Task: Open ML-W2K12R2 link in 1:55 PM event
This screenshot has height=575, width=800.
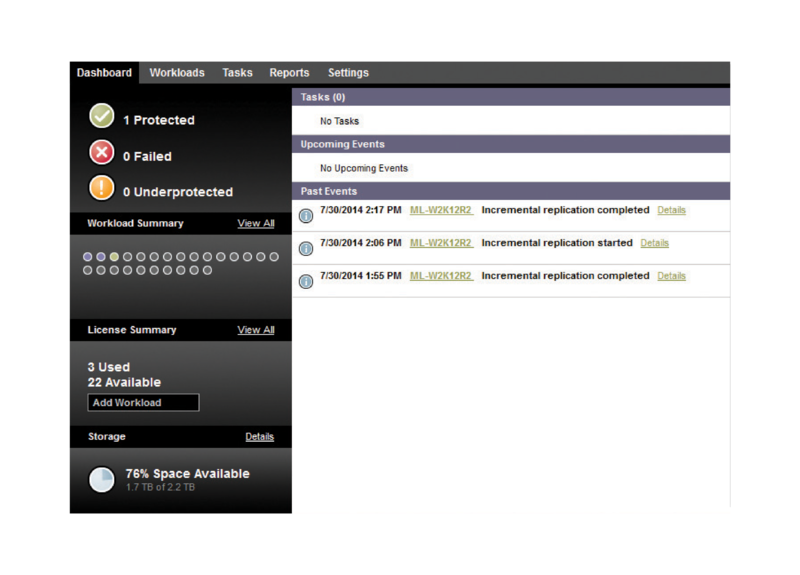Action: click(441, 276)
